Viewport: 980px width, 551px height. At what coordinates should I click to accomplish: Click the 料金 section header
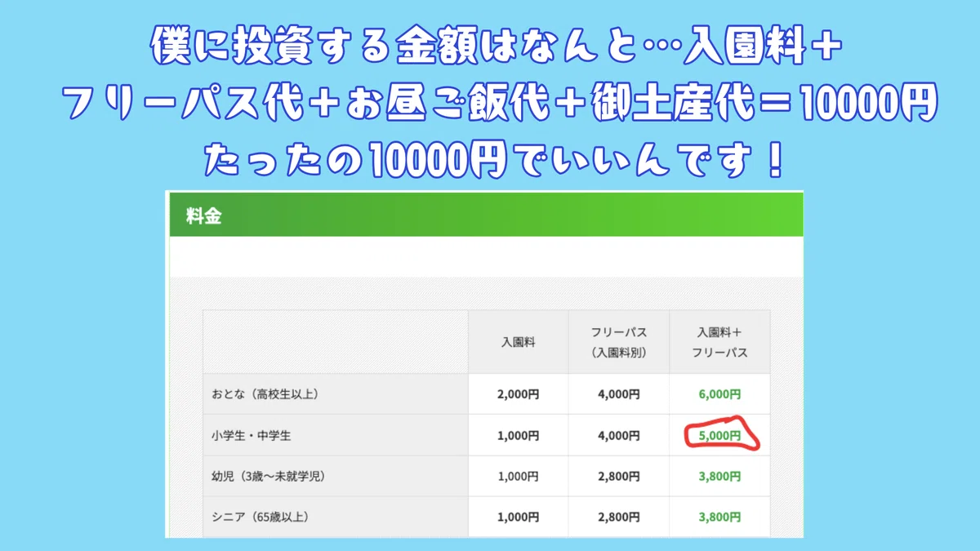pyautogui.click(x=486, y=216)
